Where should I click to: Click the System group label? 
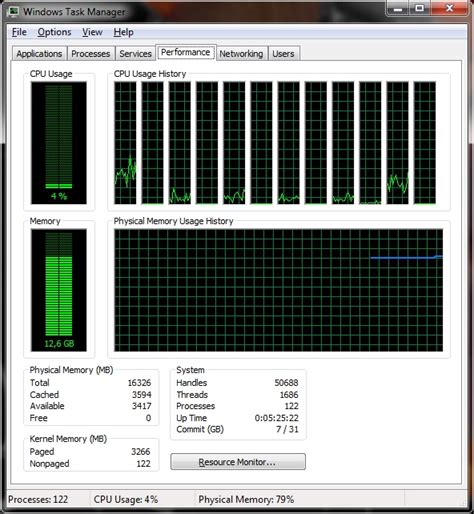(190, 370)
